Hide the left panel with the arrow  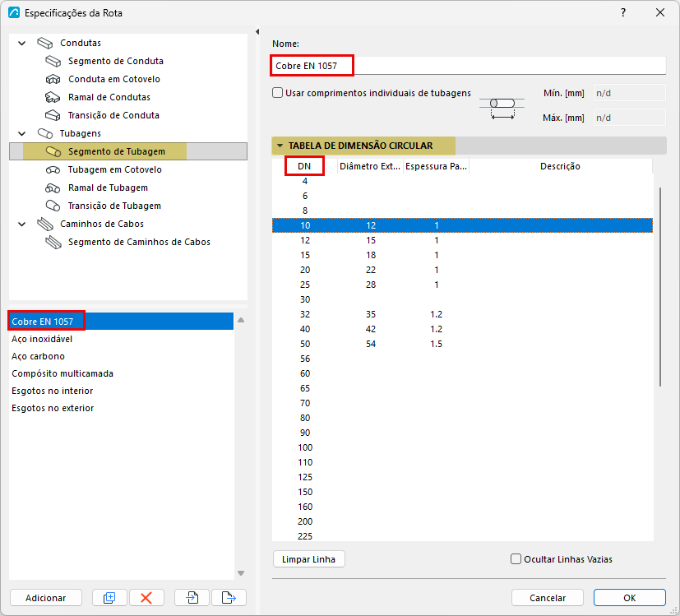pos(257,32)
